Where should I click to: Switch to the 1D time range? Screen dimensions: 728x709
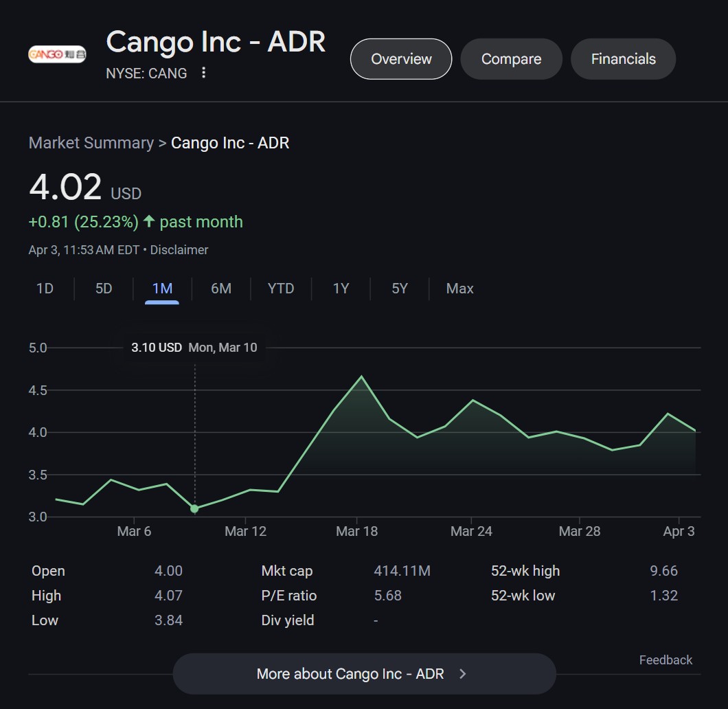point(44,289)
